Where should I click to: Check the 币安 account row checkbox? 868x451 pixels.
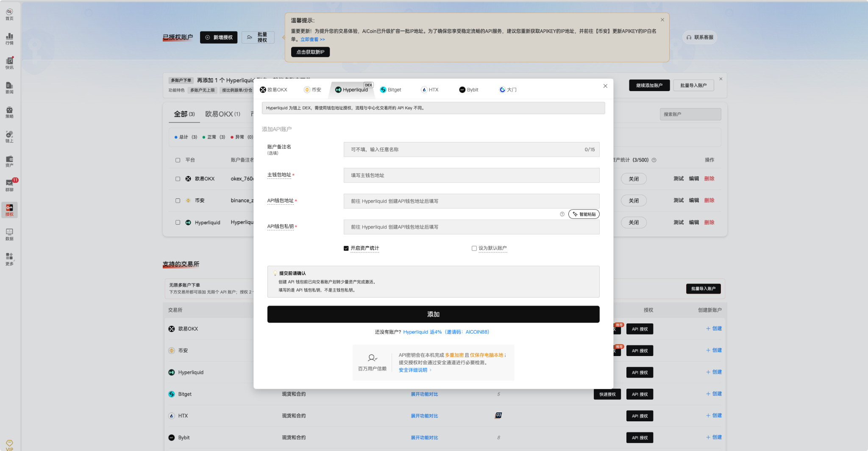[178, 200]
